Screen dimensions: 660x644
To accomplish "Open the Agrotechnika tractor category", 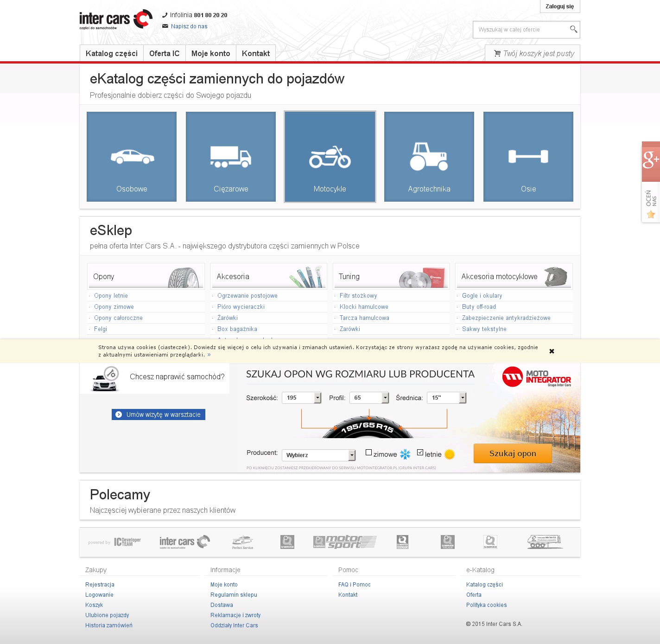I will coord(429,157).
